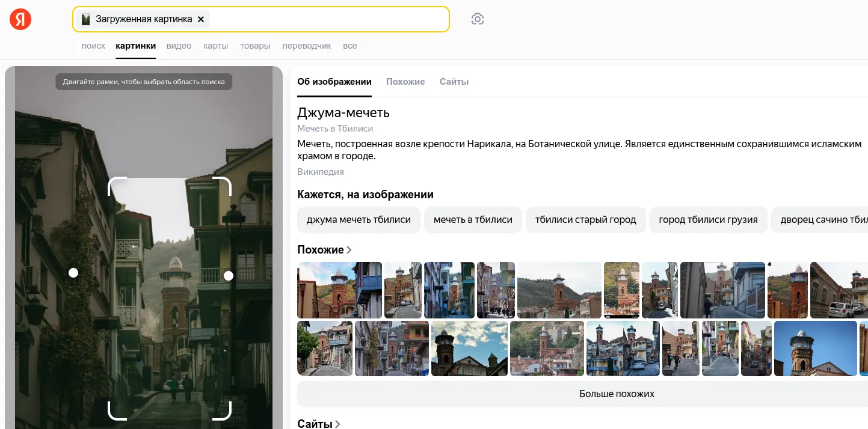Click the Больше похожих button

pos(617,394)
